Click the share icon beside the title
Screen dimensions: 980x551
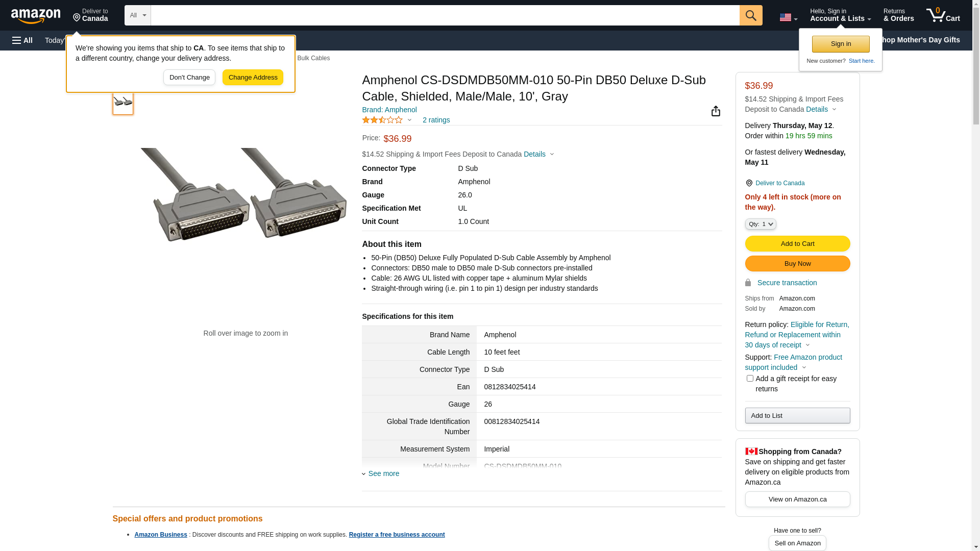click(x=716, y=111)
